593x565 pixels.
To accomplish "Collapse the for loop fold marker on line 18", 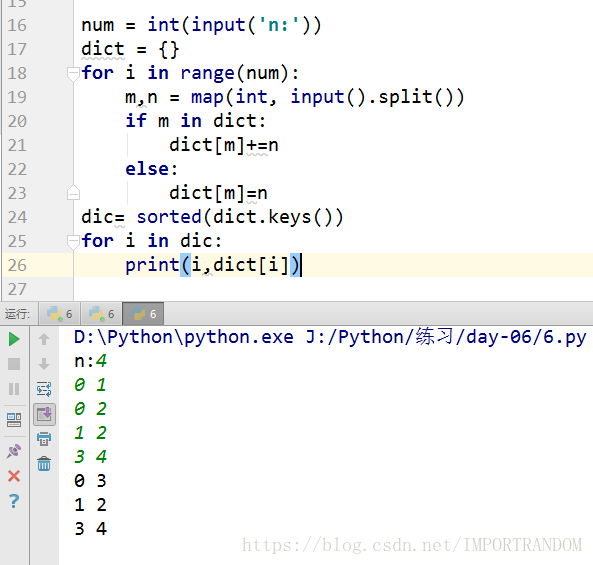I will (73, 73).
